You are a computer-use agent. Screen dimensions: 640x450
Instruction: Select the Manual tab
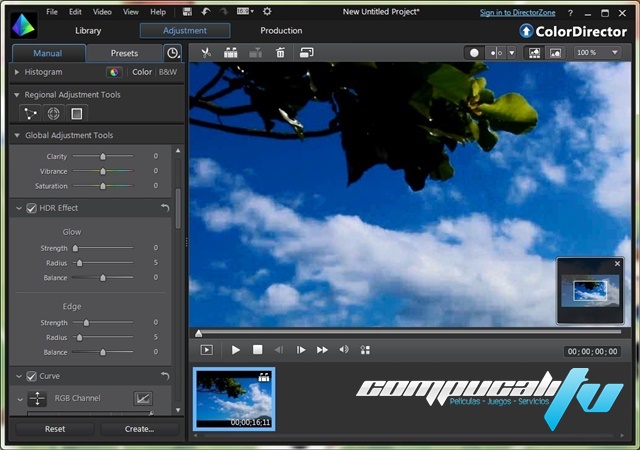(48, 53)
